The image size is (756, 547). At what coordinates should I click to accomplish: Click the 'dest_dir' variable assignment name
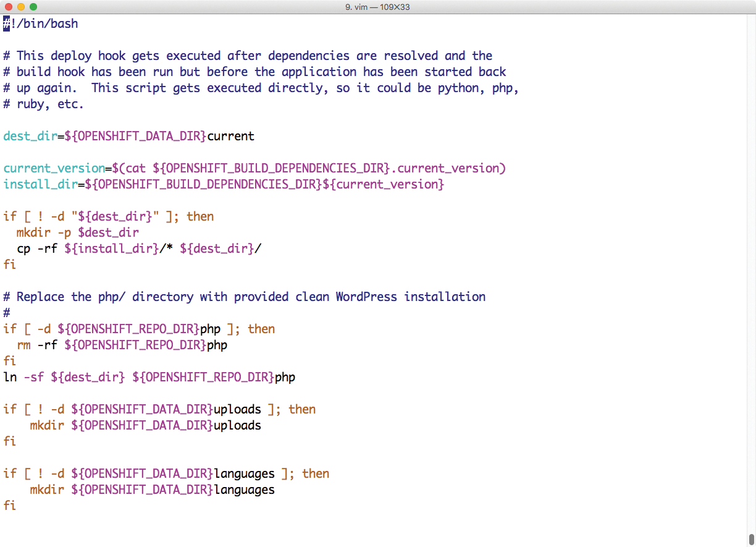click(x=30, y=136)
